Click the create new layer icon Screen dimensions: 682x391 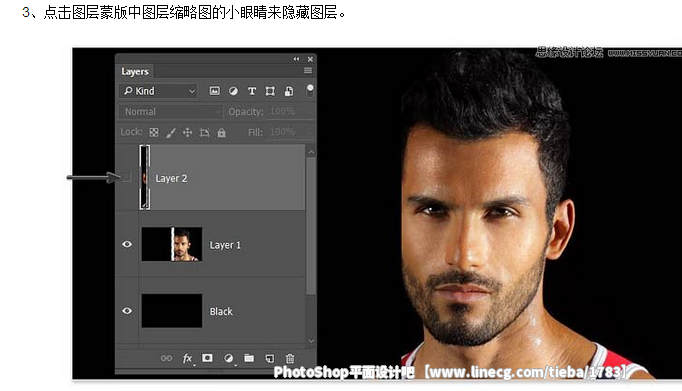[270, 358]
